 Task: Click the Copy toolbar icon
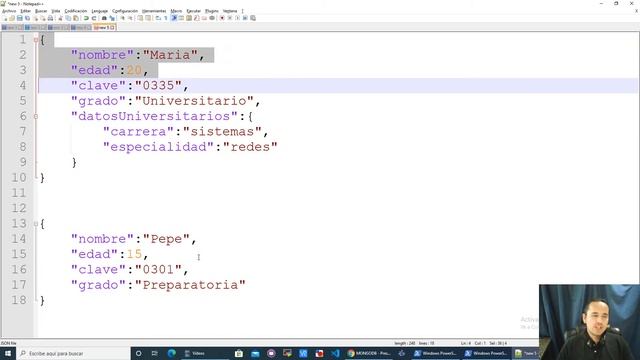(x=68, y=18)
